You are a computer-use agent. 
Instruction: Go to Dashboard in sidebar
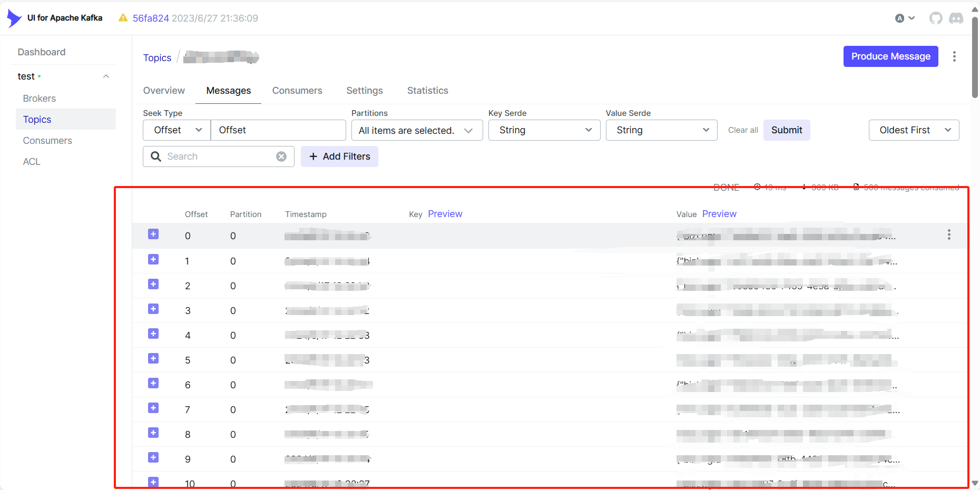(42, 52)
